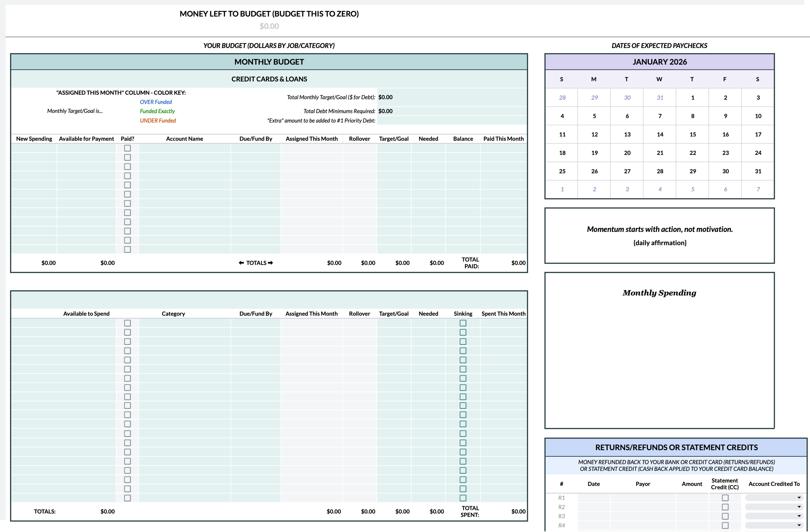Select the Money Left To Budget $0.00 value
This screenshot has height=532, width=810.
pos(269,26)
